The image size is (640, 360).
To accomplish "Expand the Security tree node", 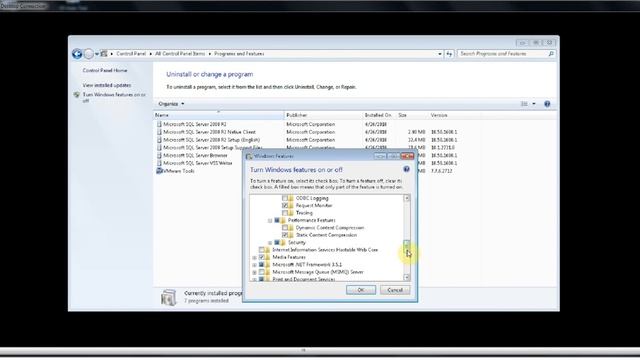I will 270,243.
